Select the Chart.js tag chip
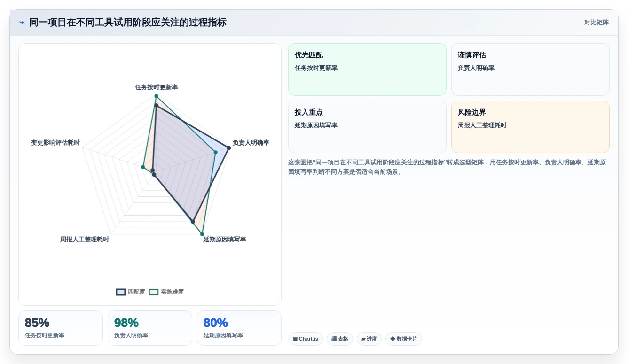Viewport: 628px width, 364px height. pos(306,339)
